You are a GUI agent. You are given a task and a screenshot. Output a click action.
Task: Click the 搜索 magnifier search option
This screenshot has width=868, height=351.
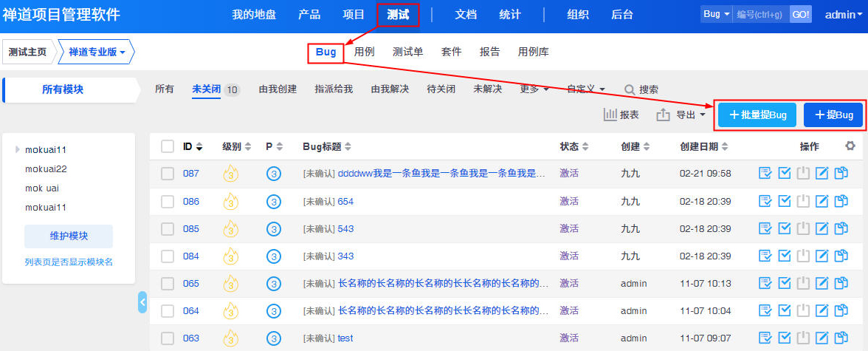click(641, 89)
